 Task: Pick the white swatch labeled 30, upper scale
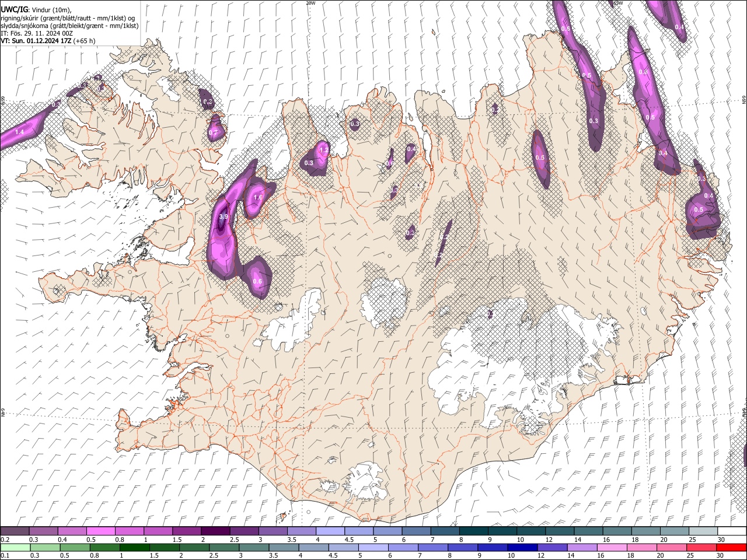[732, 531]
